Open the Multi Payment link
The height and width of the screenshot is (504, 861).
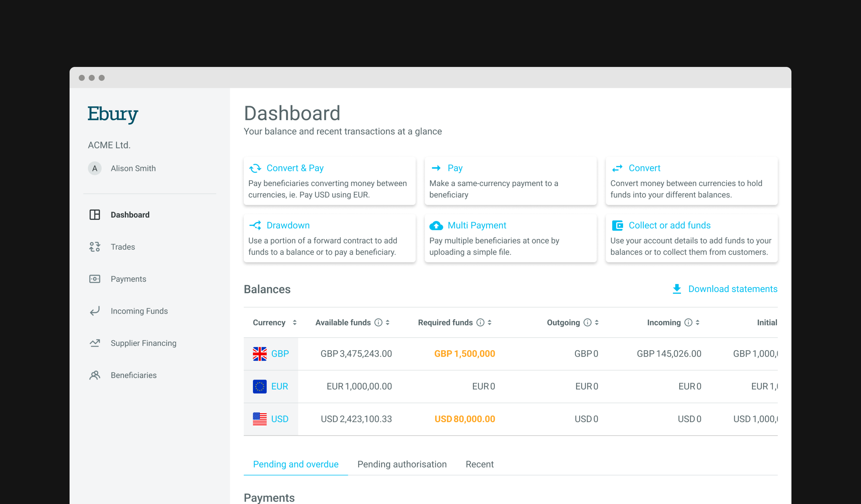point(477,225)
